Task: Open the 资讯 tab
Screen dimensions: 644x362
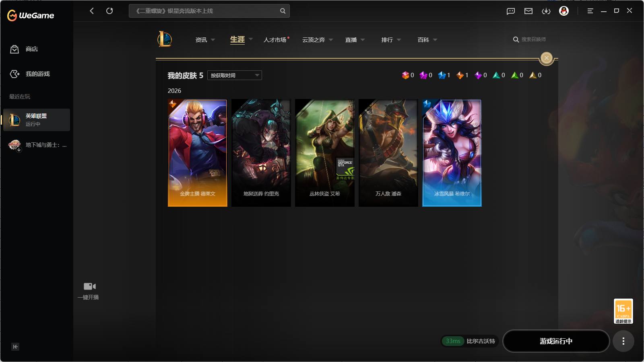Action: point(201,40)
